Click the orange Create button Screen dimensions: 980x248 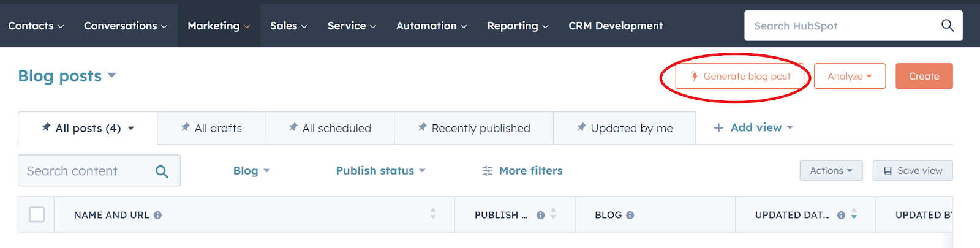(924, 76)
